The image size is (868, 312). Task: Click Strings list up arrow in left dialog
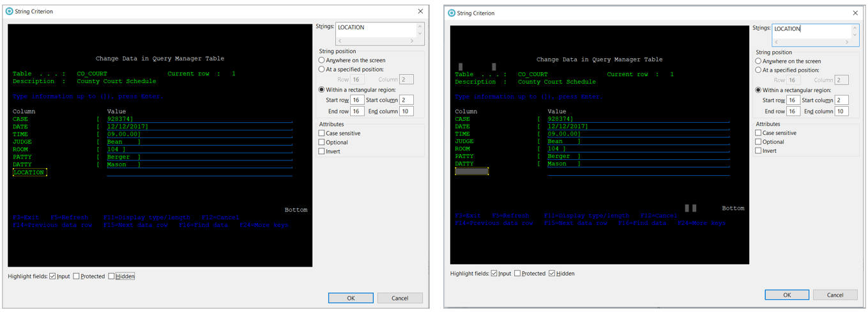coord(420,27)
